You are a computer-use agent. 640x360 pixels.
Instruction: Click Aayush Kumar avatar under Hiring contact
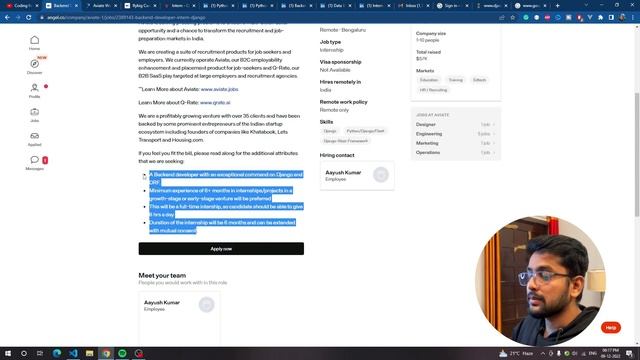[x=381, y=175]
